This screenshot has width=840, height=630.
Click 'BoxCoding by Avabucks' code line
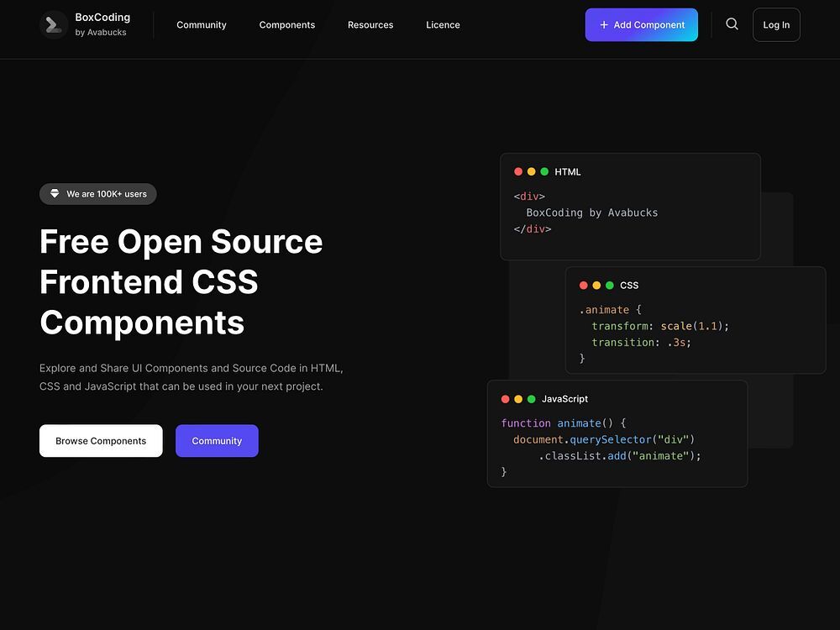592,213
